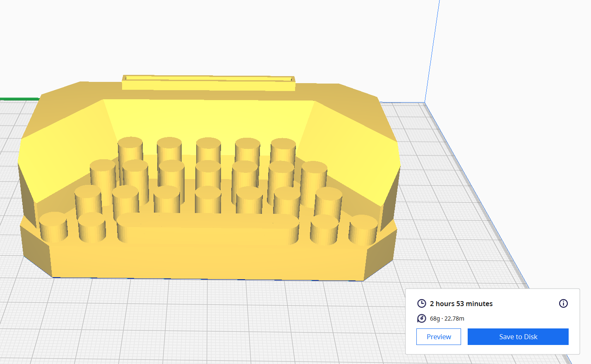Viewport: 591px width, 364px height.
Task: Select the '2 hours 53 minutes' estimate text
Action: coord(461,304)
